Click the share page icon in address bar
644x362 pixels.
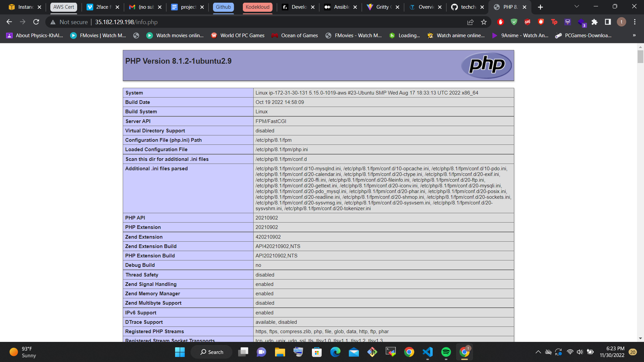pyautogui.click(x=470, y=22)
